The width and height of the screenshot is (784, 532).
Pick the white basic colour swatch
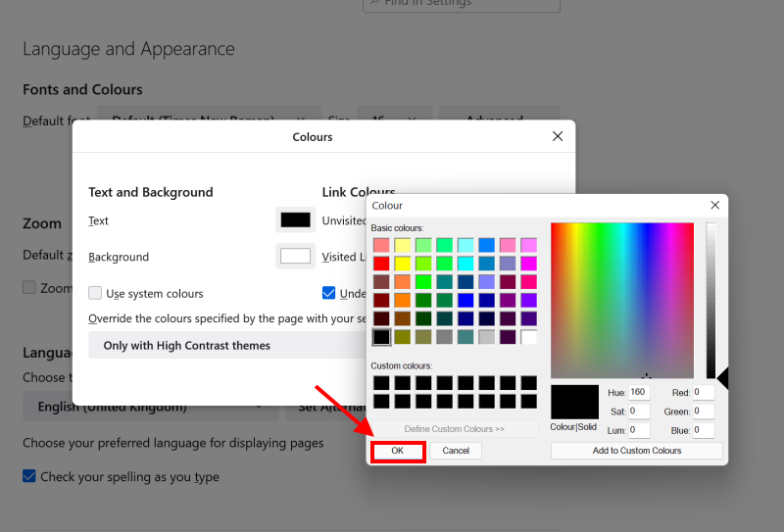528,337
